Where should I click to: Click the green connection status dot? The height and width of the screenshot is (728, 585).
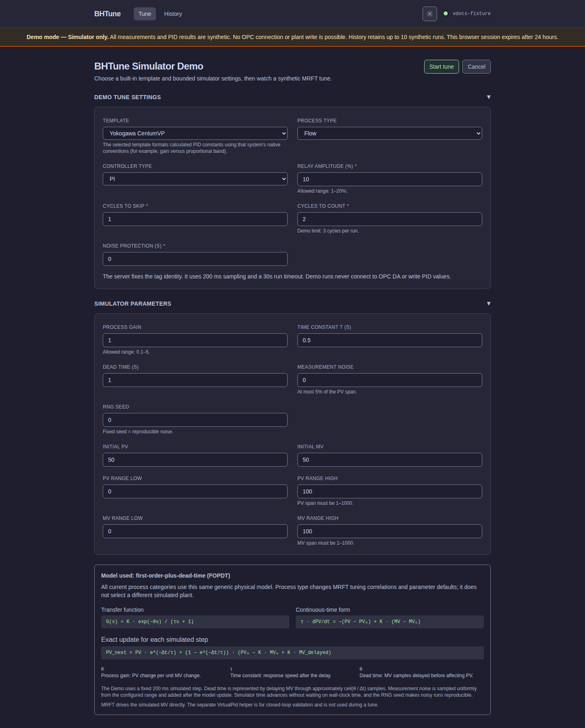[446, 13]
